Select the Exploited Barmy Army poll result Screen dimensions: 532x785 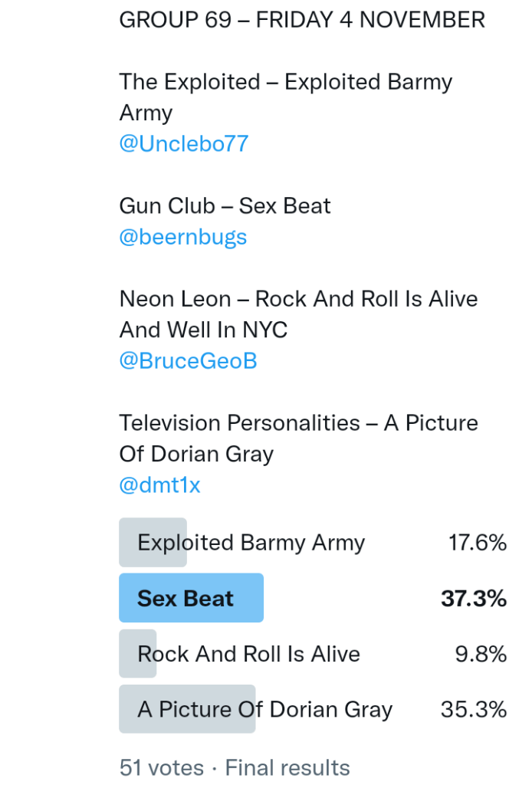[x=251, y=543]
